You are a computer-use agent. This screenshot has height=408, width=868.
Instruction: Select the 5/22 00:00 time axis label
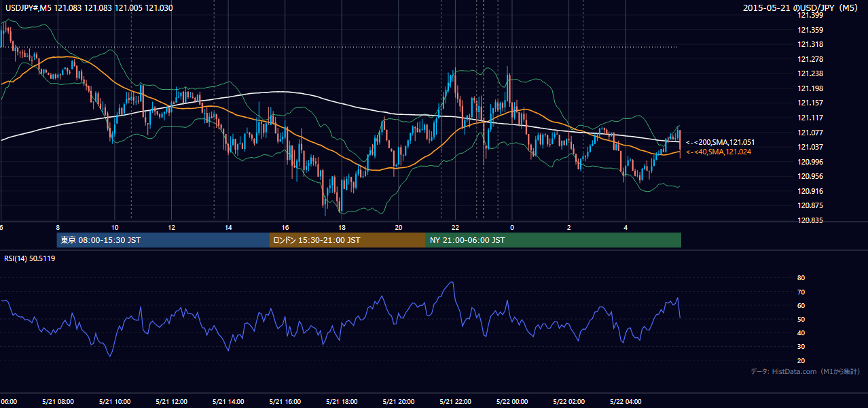pyautogui.click(x=511, y=402)
